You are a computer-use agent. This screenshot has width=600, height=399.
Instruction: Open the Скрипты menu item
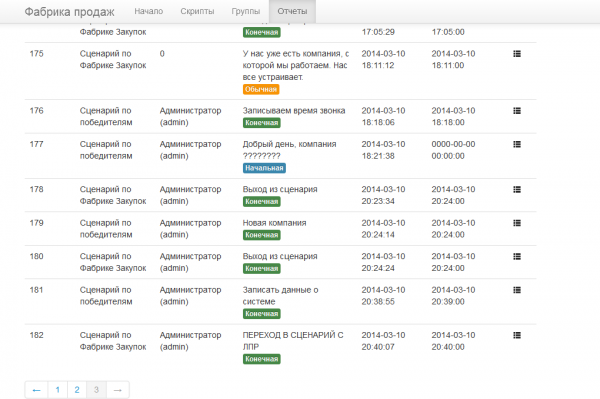[197, 11]
